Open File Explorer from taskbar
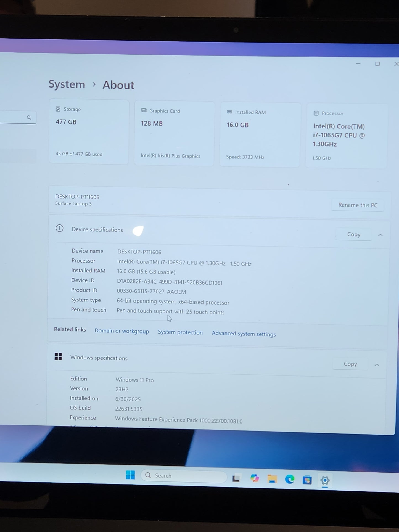The image size is (399, 532). [x=272, y=479]
